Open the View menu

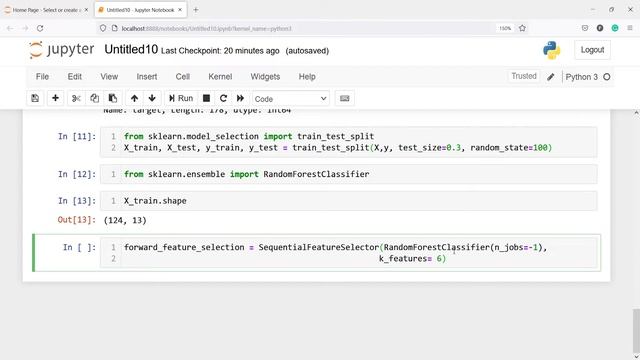click(x=109, y=77)
